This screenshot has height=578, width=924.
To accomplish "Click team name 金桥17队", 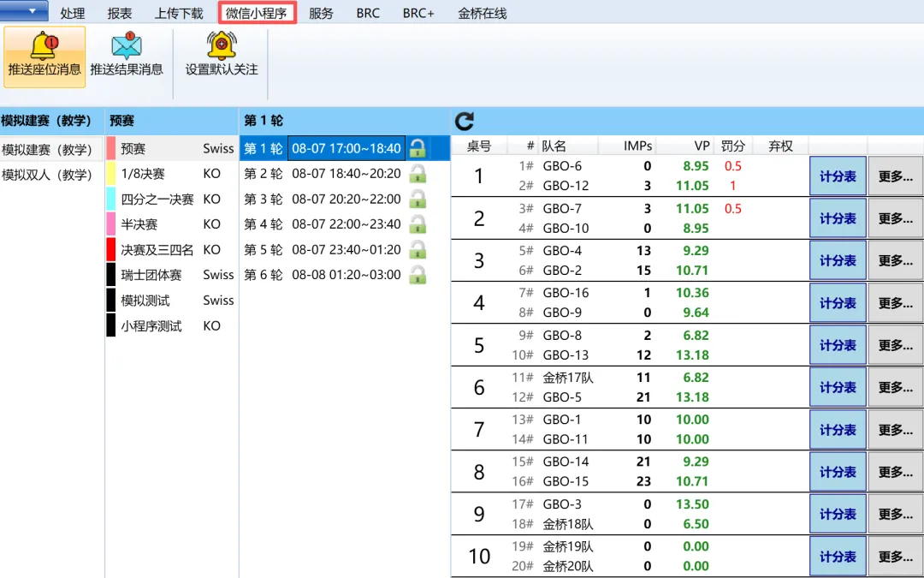I will click(567, 378).
